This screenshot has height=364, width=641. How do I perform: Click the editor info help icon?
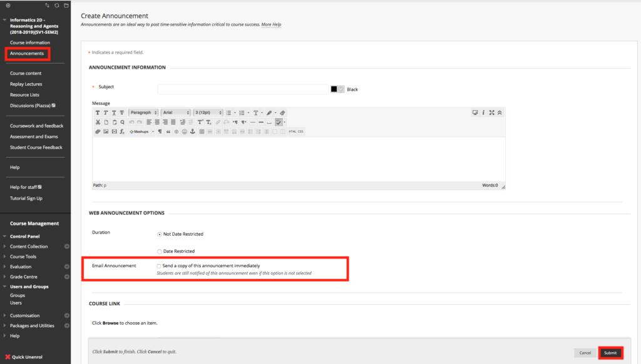[x=483, y=113]
